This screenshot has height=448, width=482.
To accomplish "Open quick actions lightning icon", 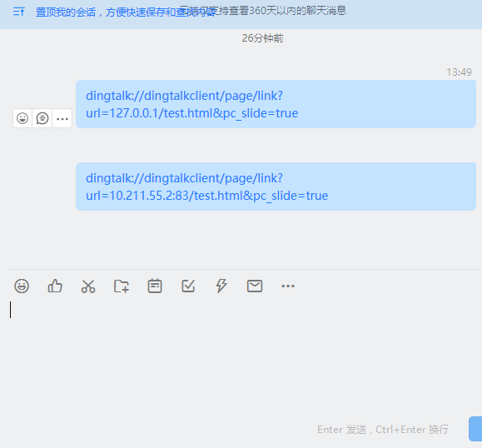I will click(x=221, y=286).
